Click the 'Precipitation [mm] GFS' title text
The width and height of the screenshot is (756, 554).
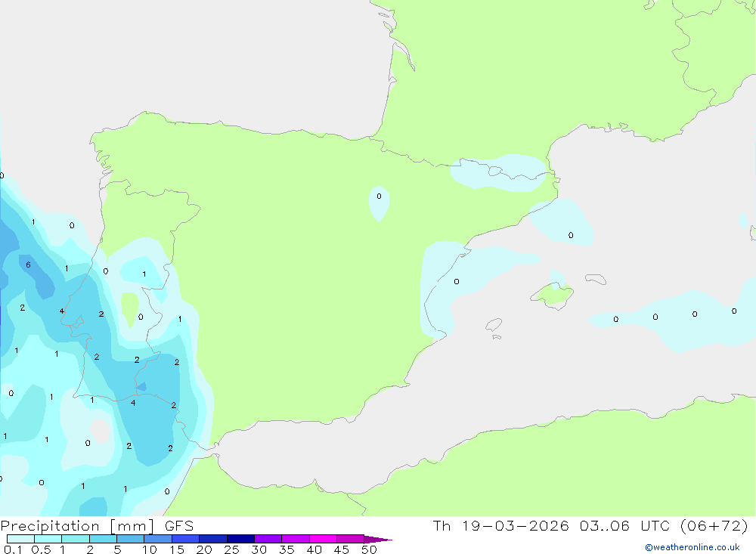pyautogui.click(x=97, y=525)
